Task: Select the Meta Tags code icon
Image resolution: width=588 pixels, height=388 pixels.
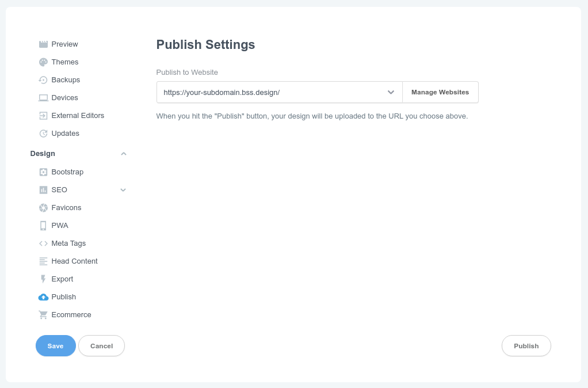Action: [43, 243]
